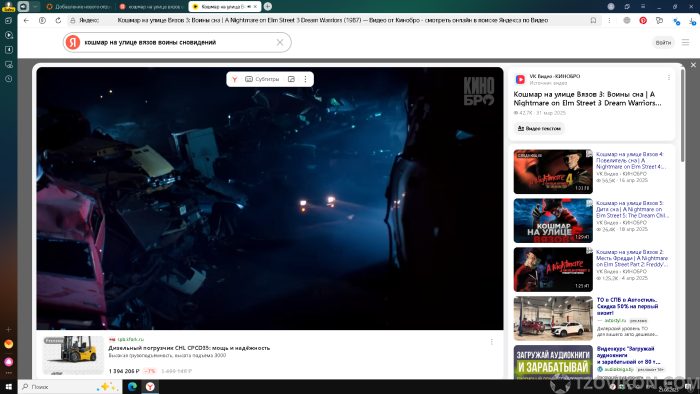Switch to the Добавление нового tab

(79, 7)
